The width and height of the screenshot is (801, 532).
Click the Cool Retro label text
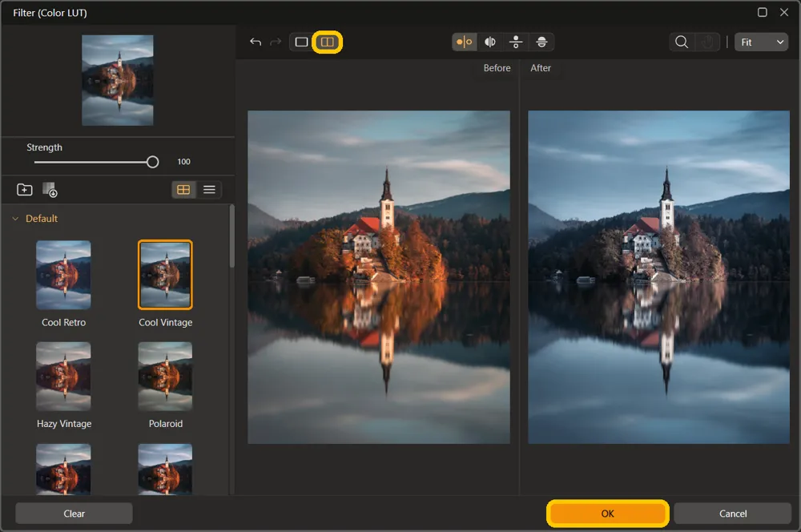tap(63, 322)
